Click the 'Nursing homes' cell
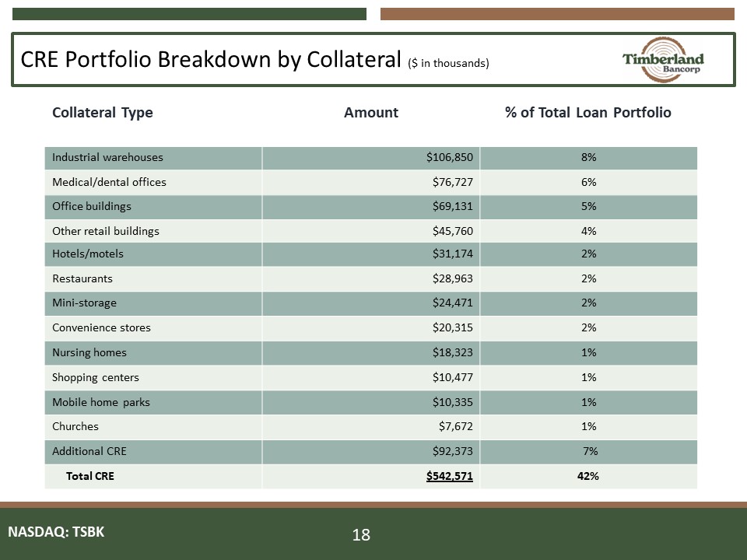Image resolution: width=747 pixels, height=560 pixels. pos(89,352)
